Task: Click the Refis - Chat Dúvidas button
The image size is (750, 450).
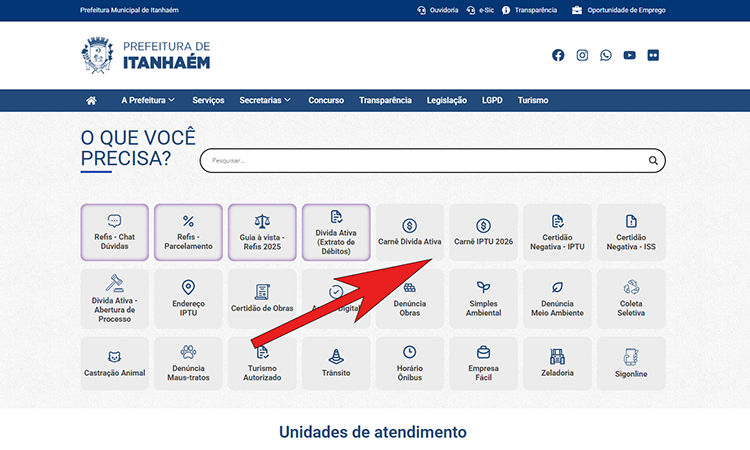Action: click(114, 233)
